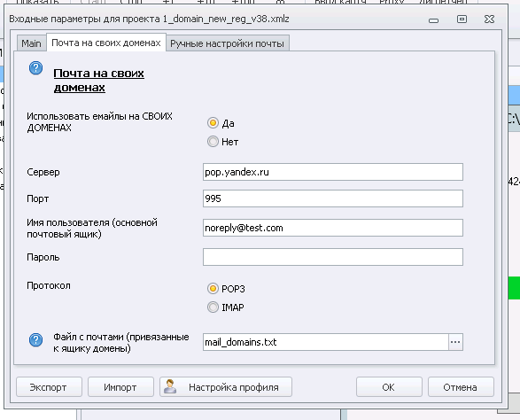Click the 'Порт' label

point(38,198)
